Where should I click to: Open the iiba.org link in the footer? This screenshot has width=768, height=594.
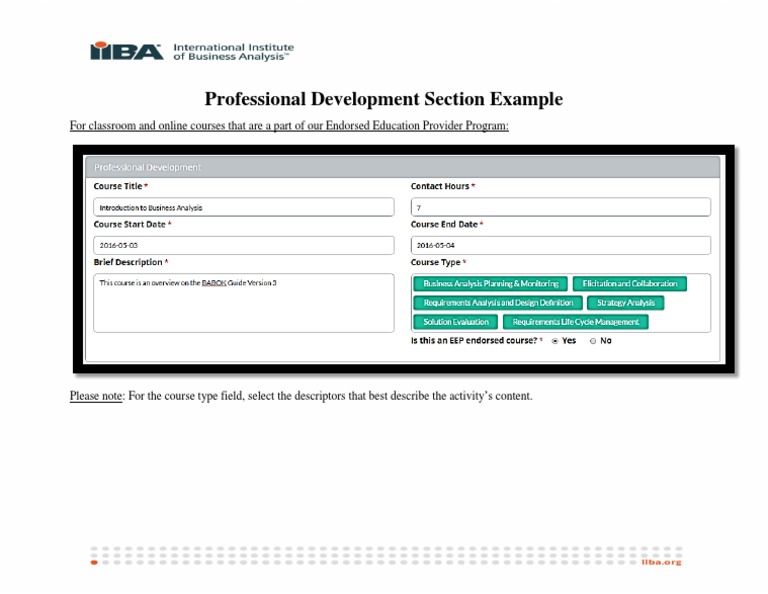coord(662,563)
